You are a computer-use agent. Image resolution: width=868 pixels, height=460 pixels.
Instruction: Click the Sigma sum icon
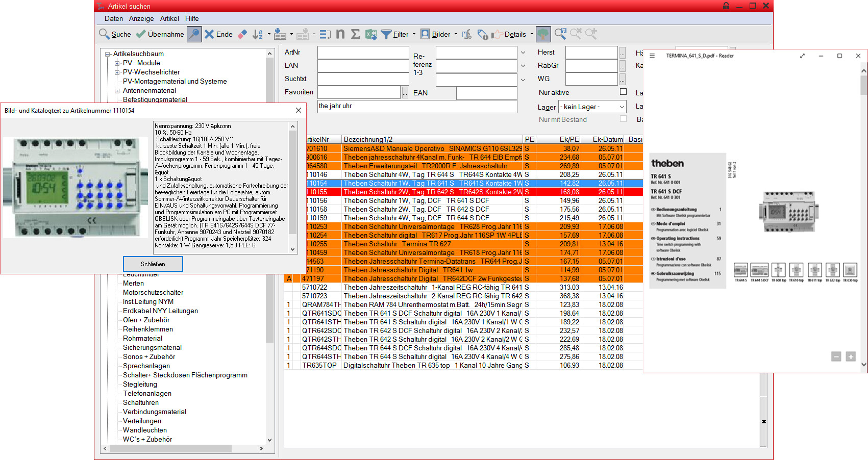click(x=356, y=34)
